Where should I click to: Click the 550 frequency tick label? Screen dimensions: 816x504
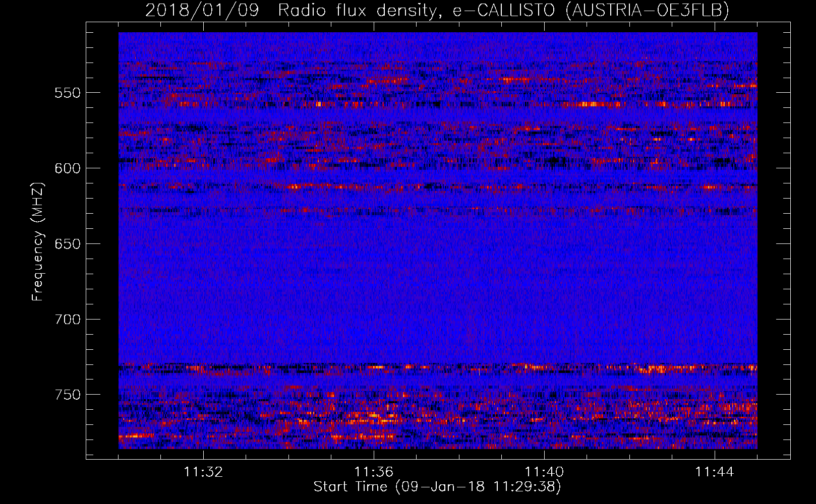click(68, 93)
